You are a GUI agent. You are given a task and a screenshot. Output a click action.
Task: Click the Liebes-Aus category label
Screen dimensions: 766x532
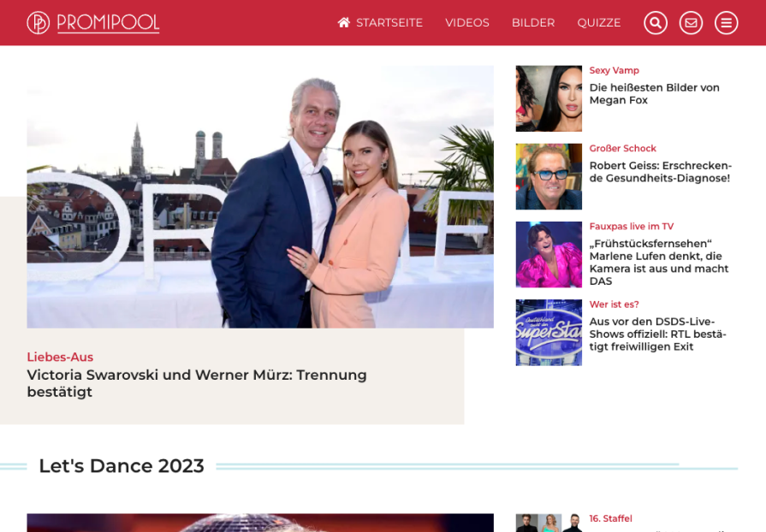point(61,357)
